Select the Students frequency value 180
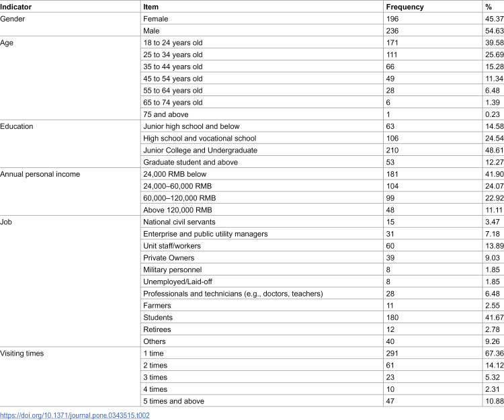Image resolution: width=504 pixels, height=420 pixels. [x=392, y=317]
